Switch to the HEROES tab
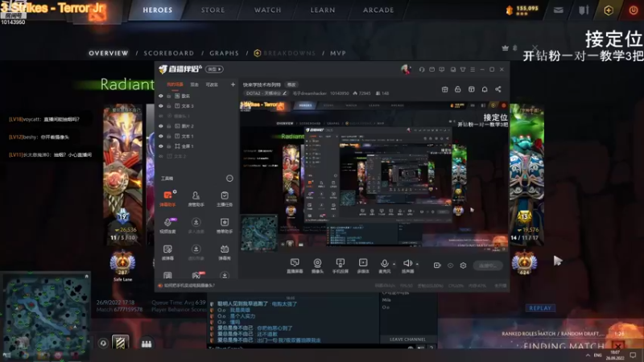 click(x=158, y=10)
